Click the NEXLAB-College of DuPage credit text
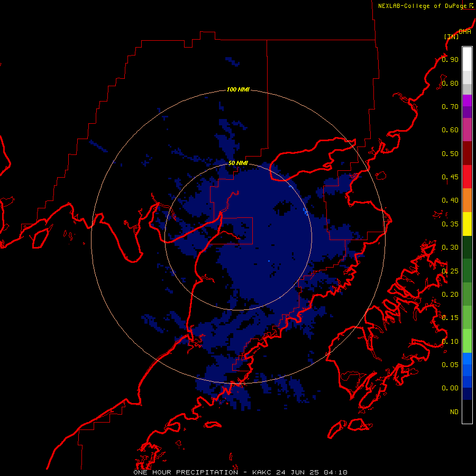 tap(423, 6)
